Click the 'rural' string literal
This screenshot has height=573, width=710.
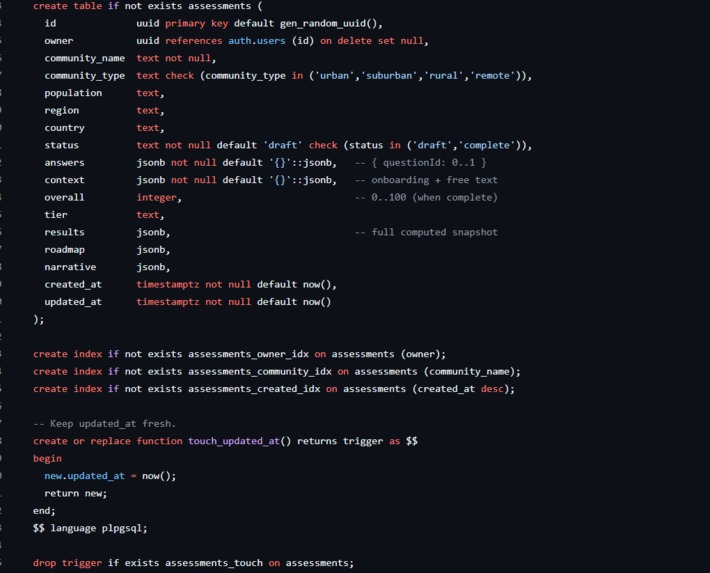[444, 76]
